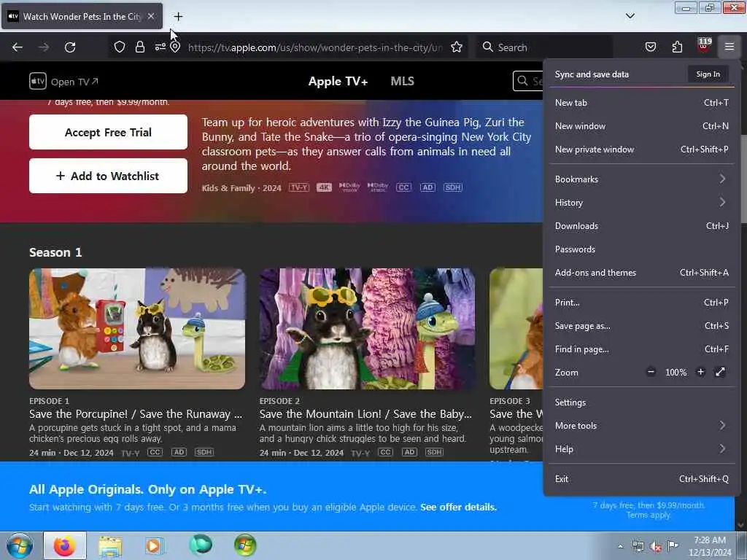Open Add-ons and themes
This screenshot has height=560, width=747.
click(642, 273)
